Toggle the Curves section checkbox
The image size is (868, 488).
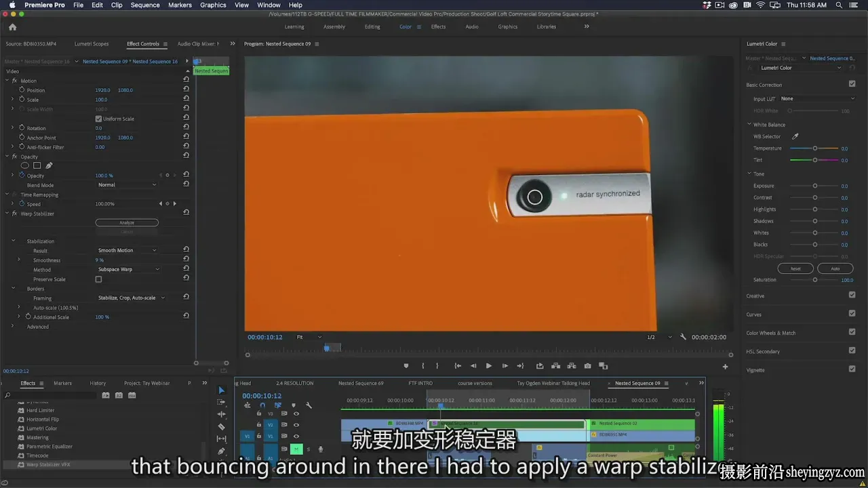point(852,314)
